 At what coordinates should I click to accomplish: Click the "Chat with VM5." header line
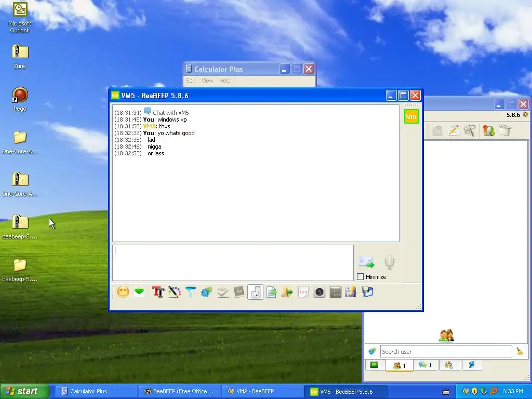[171, 113]
